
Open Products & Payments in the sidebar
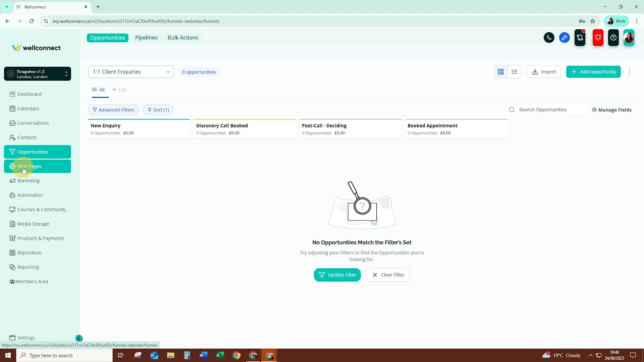pyautogui.click(x=37, y=239)
